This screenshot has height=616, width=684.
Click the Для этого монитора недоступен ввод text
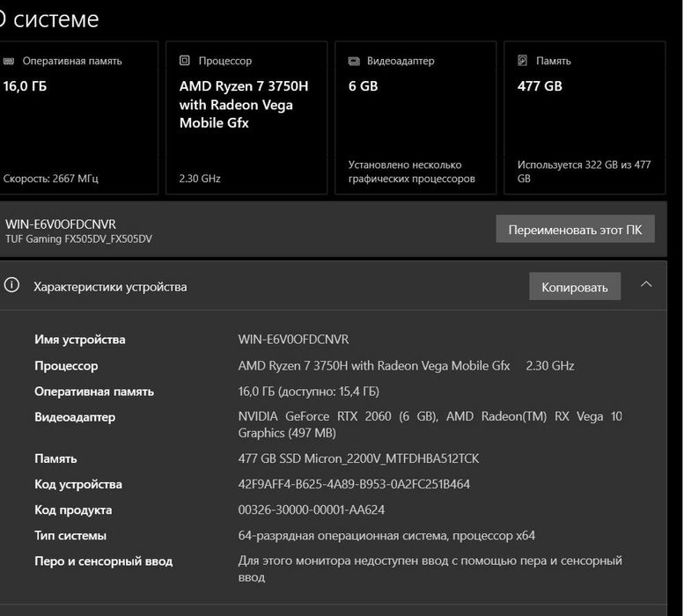pyautogui.click(x=430, y=568)
